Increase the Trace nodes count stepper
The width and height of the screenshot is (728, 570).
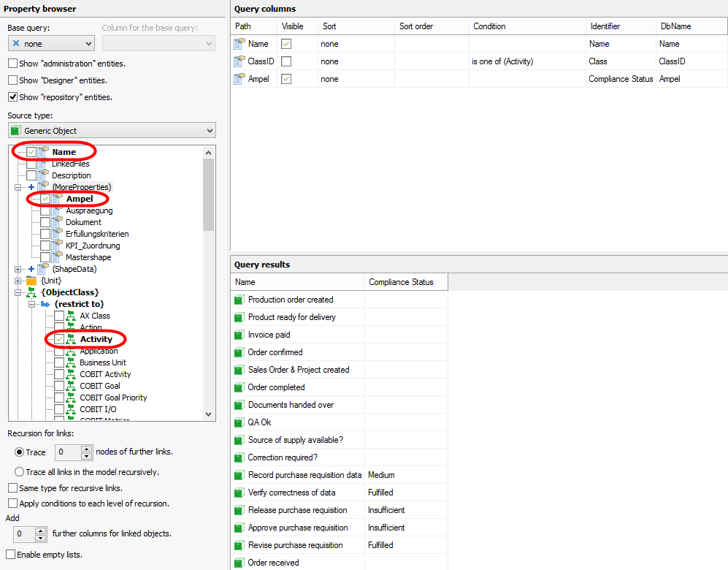pos(86,449)
